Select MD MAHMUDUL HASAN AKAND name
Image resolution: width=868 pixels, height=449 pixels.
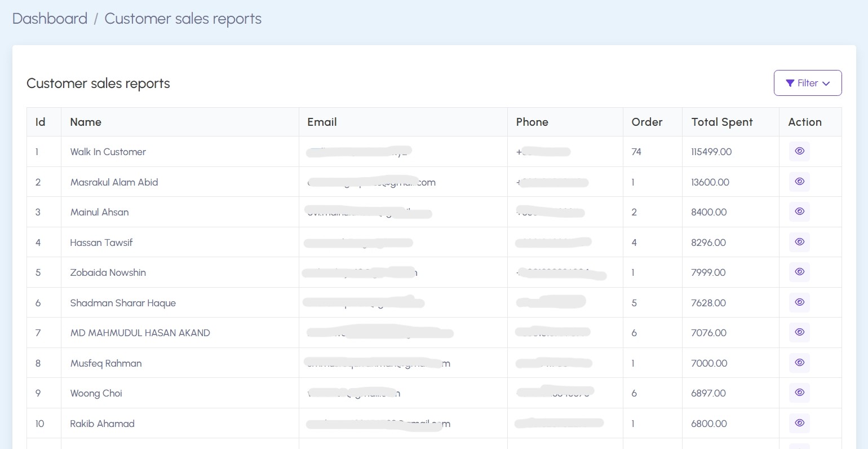(x=140, y=333)
